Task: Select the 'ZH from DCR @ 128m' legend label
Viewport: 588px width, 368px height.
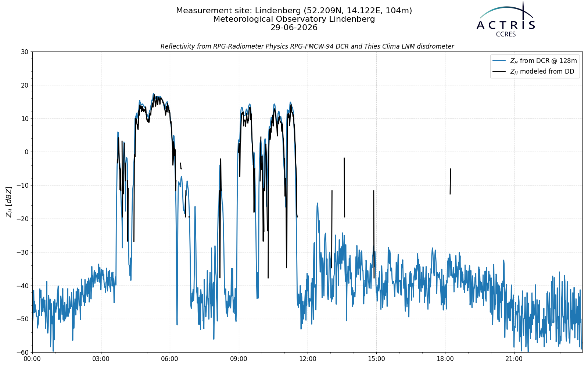Action: click(x=544, y=61)
